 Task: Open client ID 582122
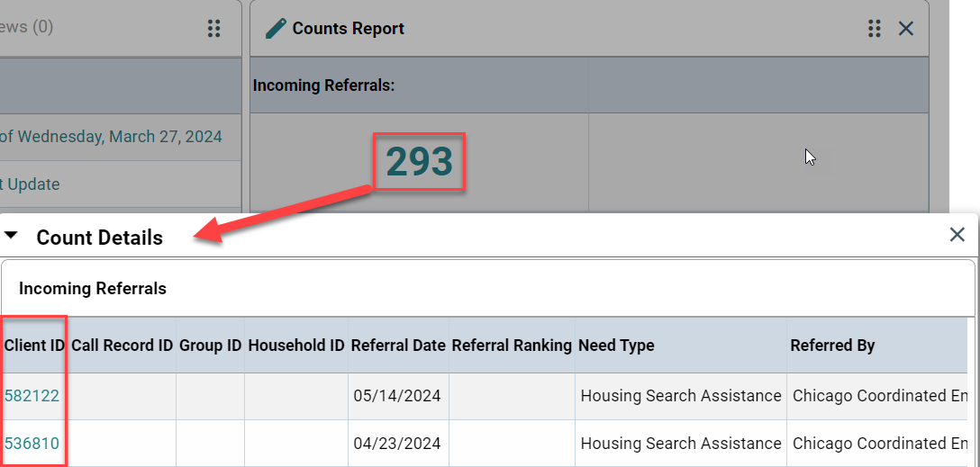32,396
